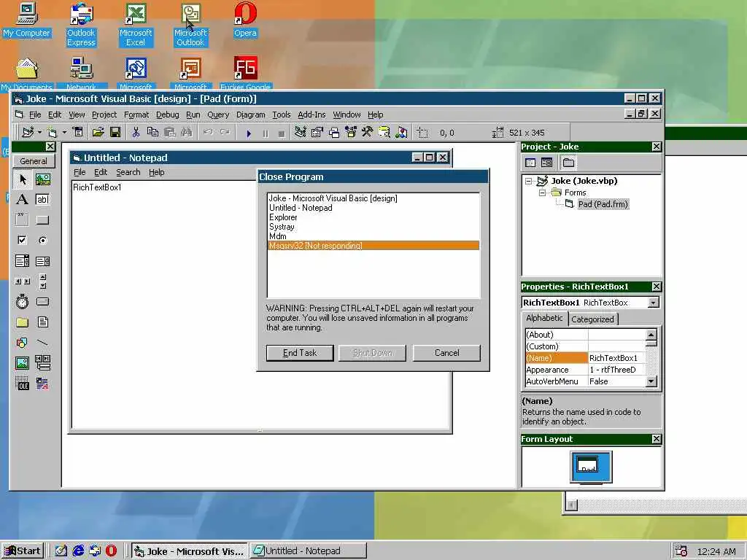
Task: Click Cancel in Close Program dialog
Action: point(447,353)
